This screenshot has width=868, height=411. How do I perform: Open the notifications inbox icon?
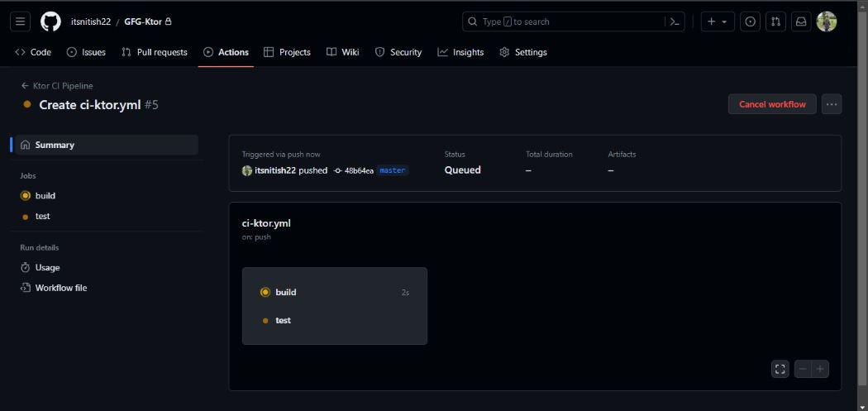coord(801,22)
